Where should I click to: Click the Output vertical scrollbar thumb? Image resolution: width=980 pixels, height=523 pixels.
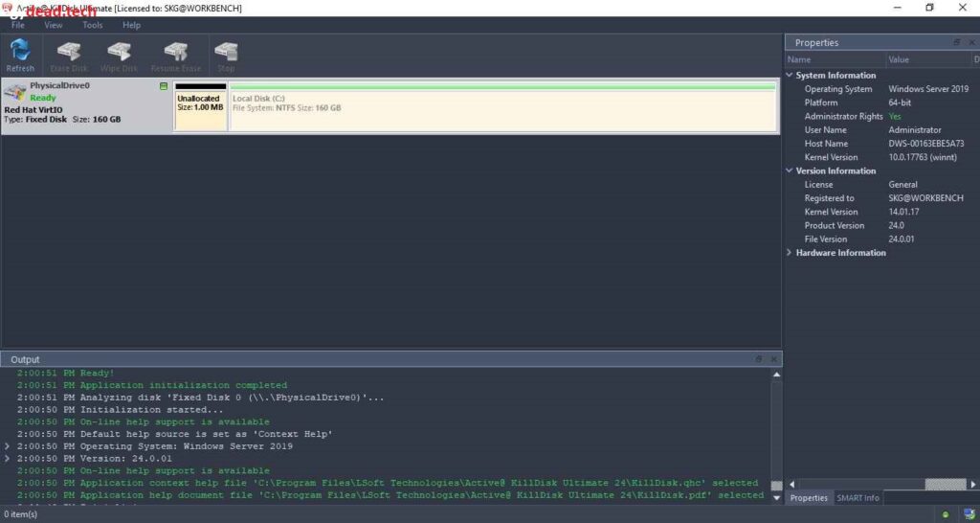(776, 486)
